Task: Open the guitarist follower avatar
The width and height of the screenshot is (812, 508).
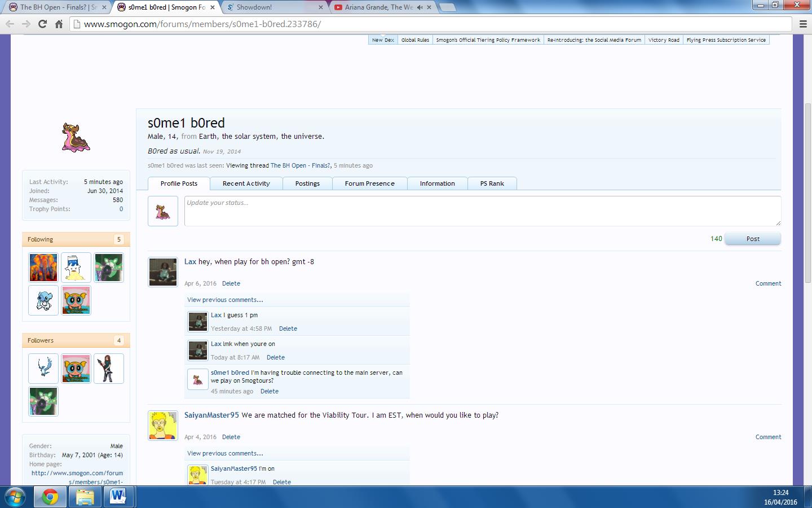Action: (109, 369)
